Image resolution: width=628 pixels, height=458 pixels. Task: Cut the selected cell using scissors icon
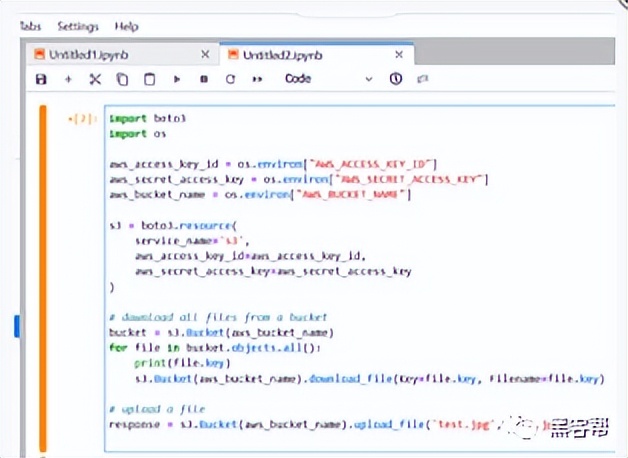(95, 79)
